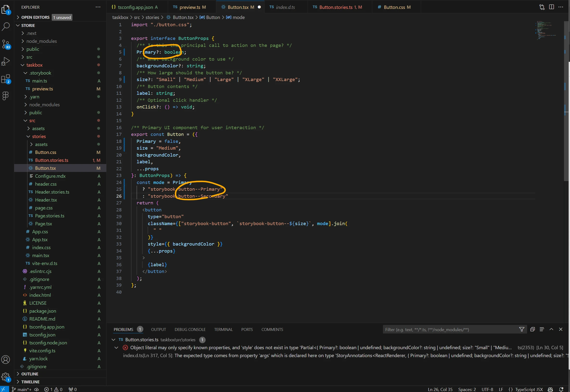Click the red error icon in Problems list
Screen dimensions: 570x392
(x=125, y=348)
